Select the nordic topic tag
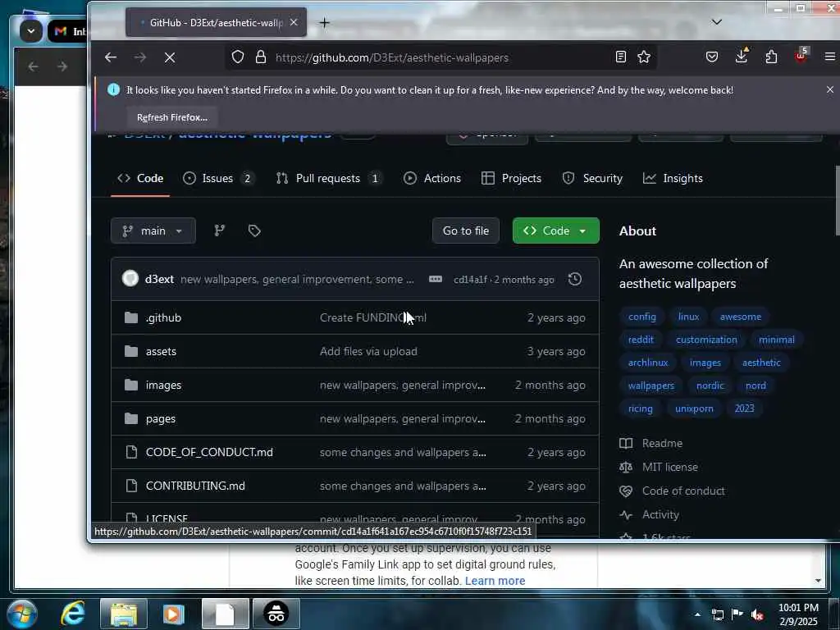840x630 pixels. click(710, 386)
